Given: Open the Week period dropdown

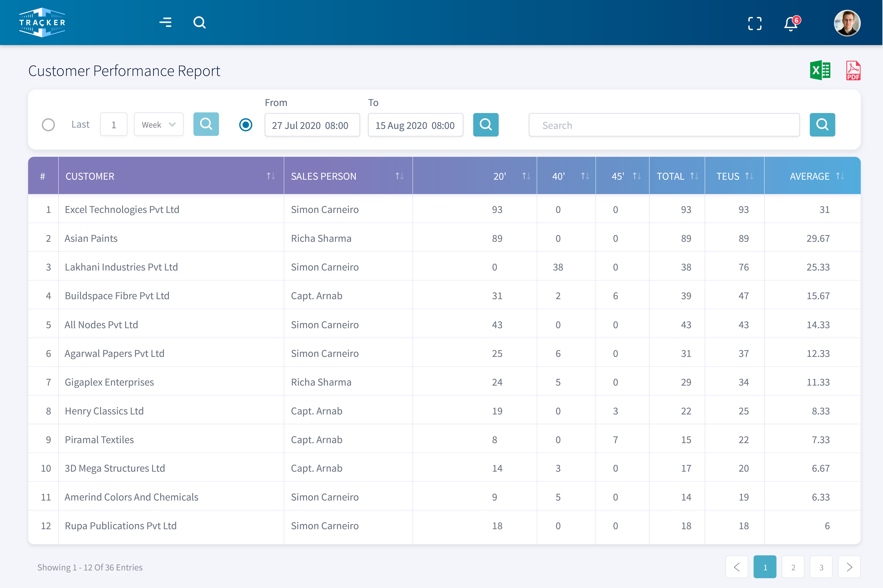Looking at the screenshot, I should 159,124.
